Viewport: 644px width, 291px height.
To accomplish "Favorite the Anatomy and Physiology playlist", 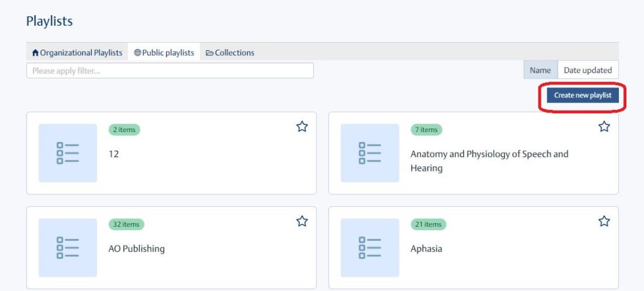I will point(604,127).
